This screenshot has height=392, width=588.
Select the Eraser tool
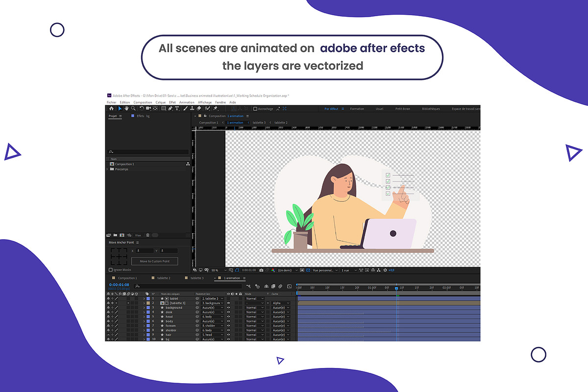click(x=199, y=109)
